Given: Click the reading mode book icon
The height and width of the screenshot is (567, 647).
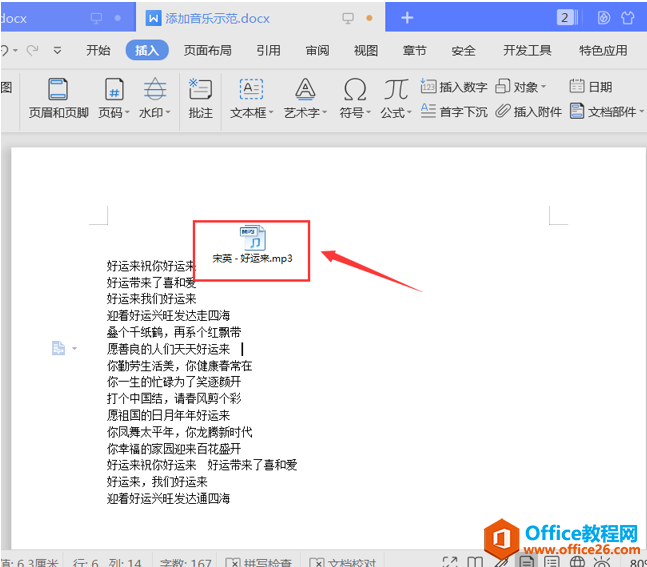Looking at the screenshot, I should point(475,562).
